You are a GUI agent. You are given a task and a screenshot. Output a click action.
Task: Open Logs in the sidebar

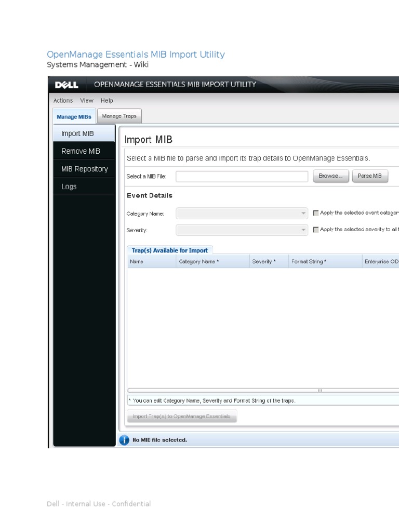[x=84, y=187]
